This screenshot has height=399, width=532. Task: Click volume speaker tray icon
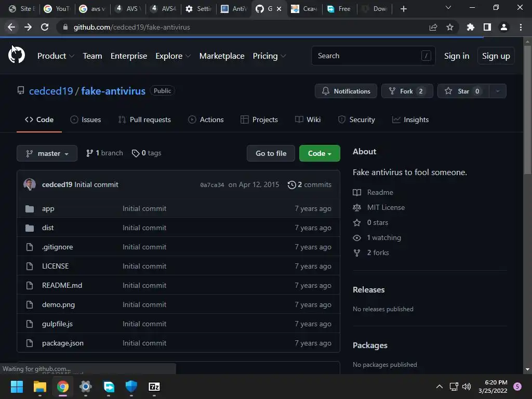pyautogui.click(x=467, y=387)
